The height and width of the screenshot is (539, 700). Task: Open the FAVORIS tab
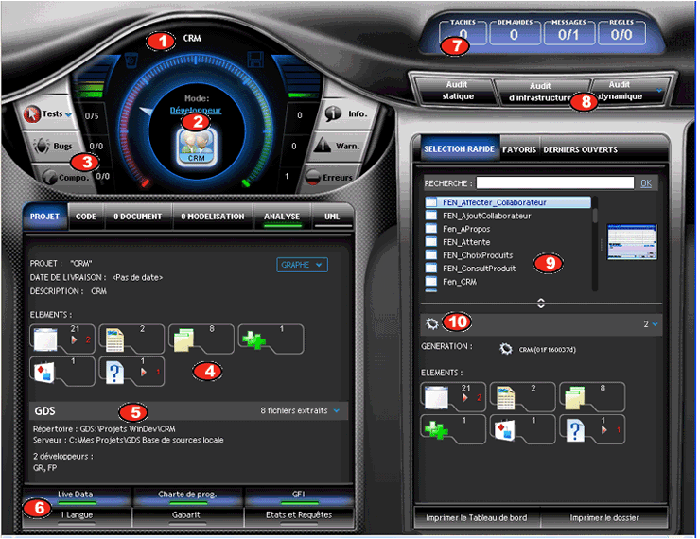coord(518,150)
